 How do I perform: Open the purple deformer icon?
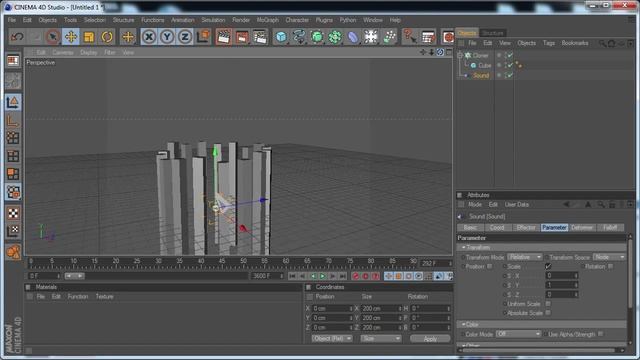pos(353,37)
